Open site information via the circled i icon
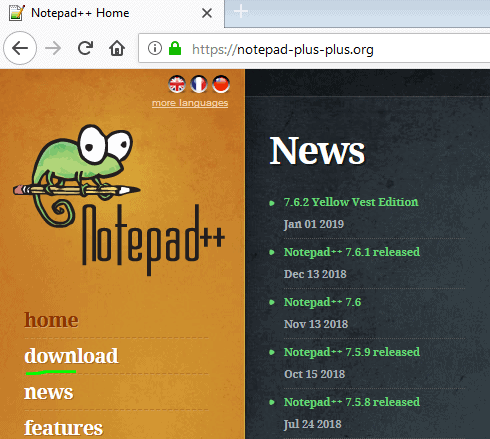490x439 pixels. coord(155,48)
